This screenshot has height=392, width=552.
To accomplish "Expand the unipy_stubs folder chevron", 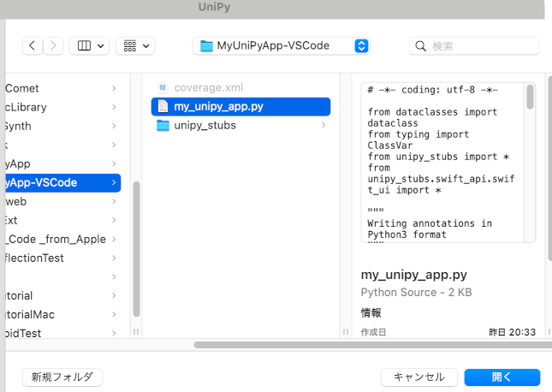I will (x=323, y=126).
